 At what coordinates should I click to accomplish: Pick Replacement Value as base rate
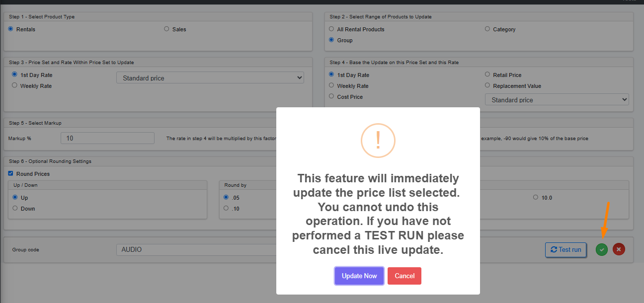(x=487, y=86)
